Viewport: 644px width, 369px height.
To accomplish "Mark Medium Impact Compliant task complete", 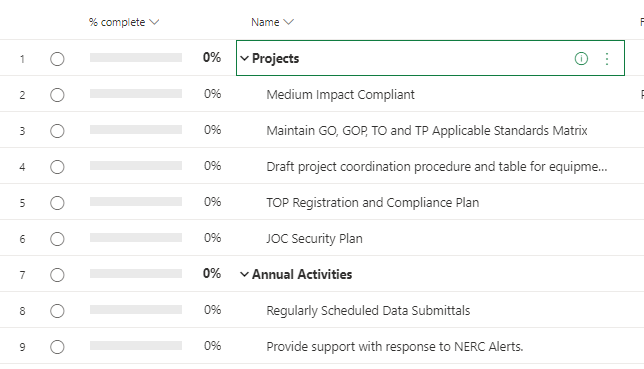I will point(57,95).
